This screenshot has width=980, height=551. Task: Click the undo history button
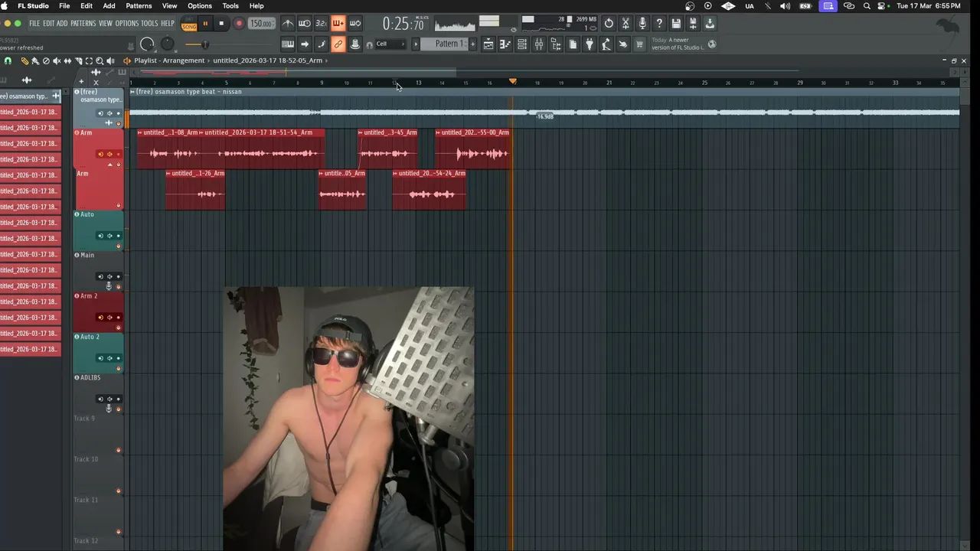pyautogui.click(x=609, y=24)
